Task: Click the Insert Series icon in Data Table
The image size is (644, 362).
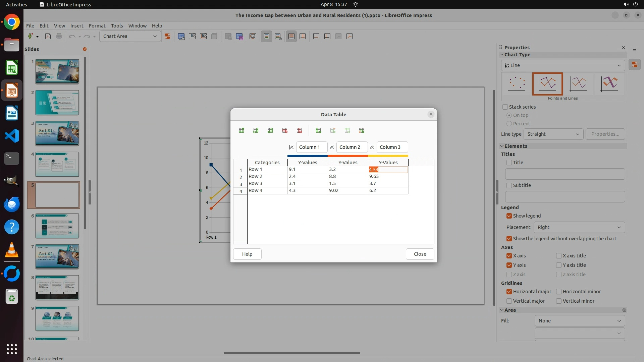Action: (256, 130)
